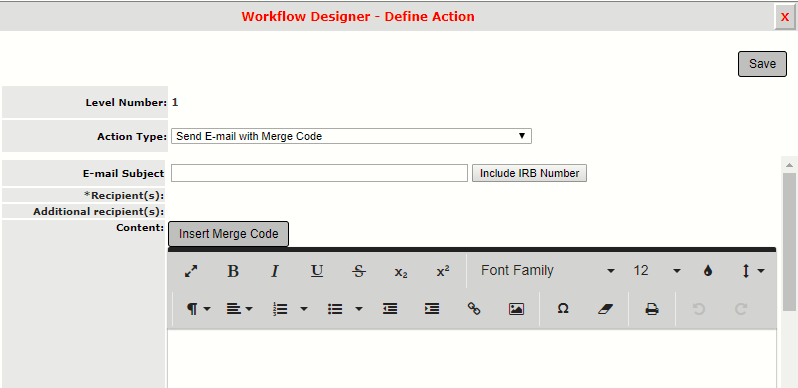Print the editor content
The image size is (798, 388).
click(x=652, y=309)
